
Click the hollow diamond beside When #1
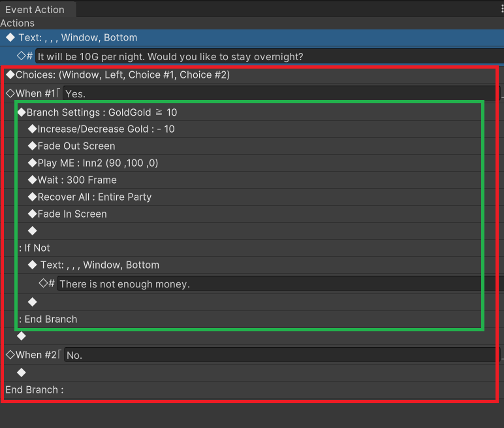pyautogui.click(x=10, y=93)
